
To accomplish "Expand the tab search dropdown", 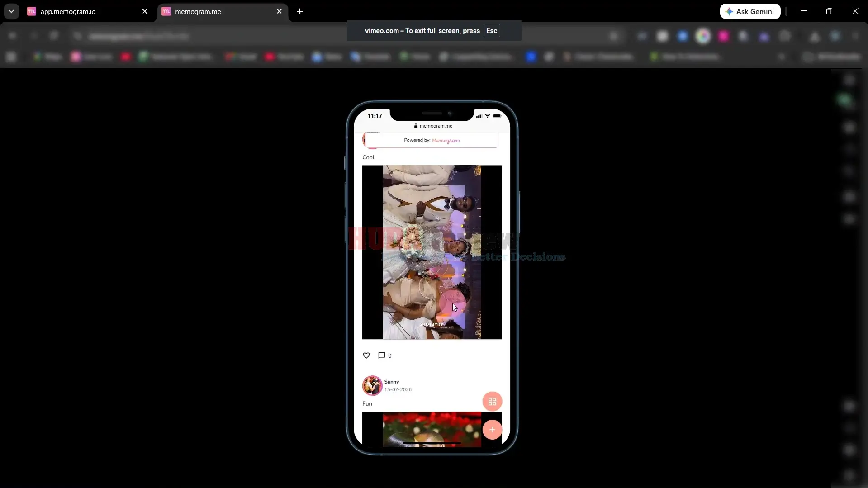I will coord(11,12).
